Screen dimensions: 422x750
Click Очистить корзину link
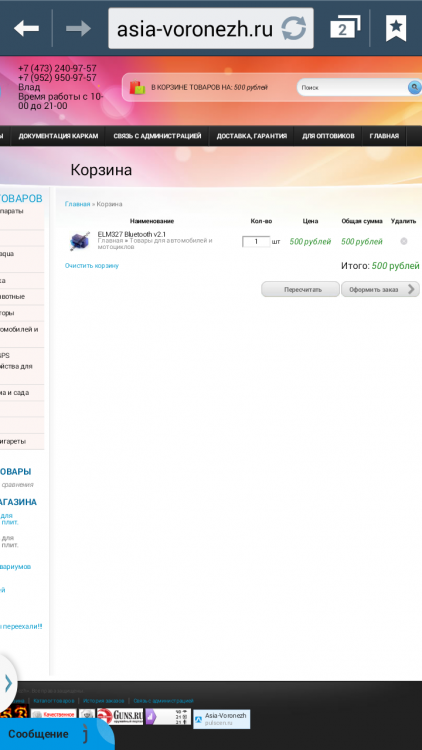[x=92, y=265]
